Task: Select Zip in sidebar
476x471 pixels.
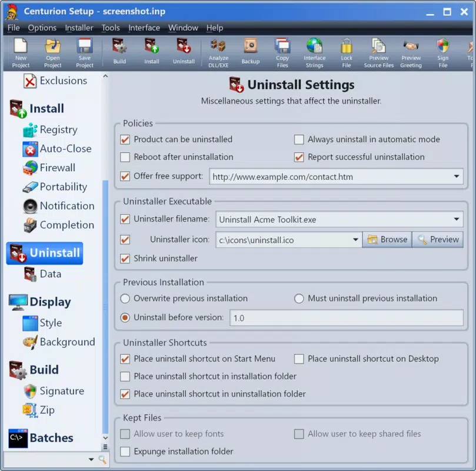Action: 39,410
